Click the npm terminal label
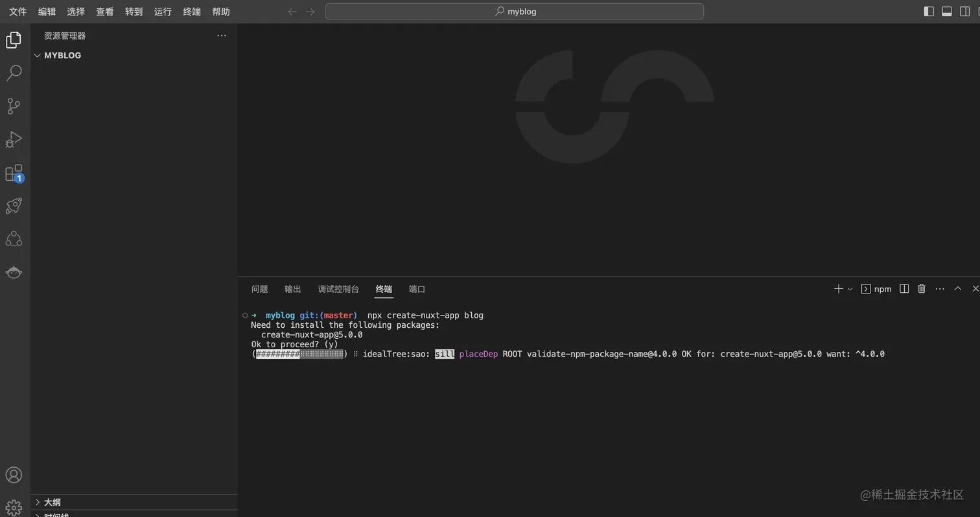This screenshot has height=517, width=980. (876, 289)
